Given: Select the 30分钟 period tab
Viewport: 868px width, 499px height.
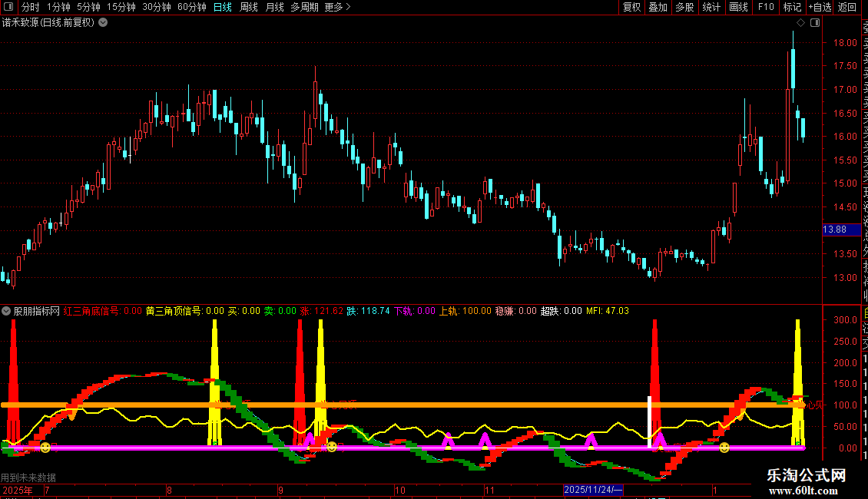Looking at the screenshot, I should [157, 7].
